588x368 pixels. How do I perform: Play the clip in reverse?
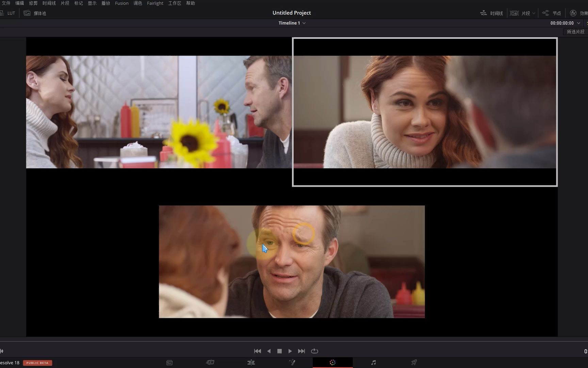pyautogui.click(x=269, y=351)
